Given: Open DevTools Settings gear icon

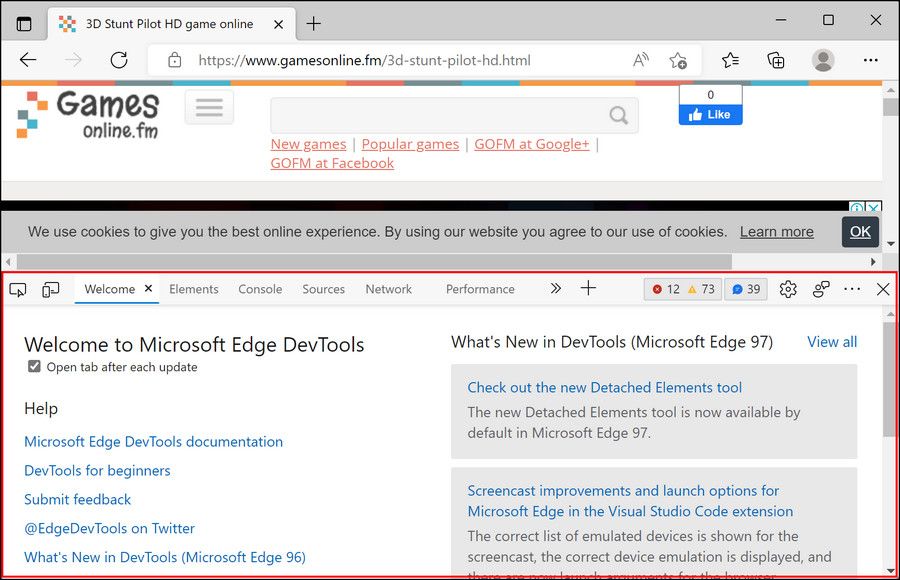Looking at the screenshot, I should 788,289.
